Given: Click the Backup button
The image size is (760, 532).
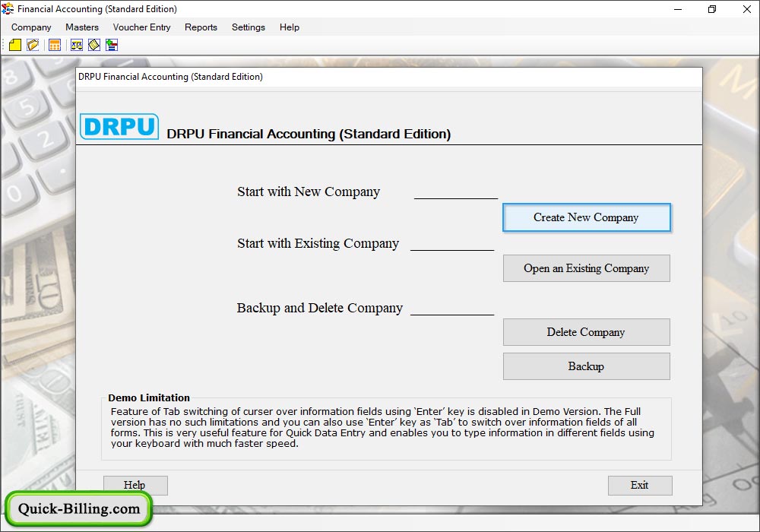Looking at the screenshot, I should point(587,366).
